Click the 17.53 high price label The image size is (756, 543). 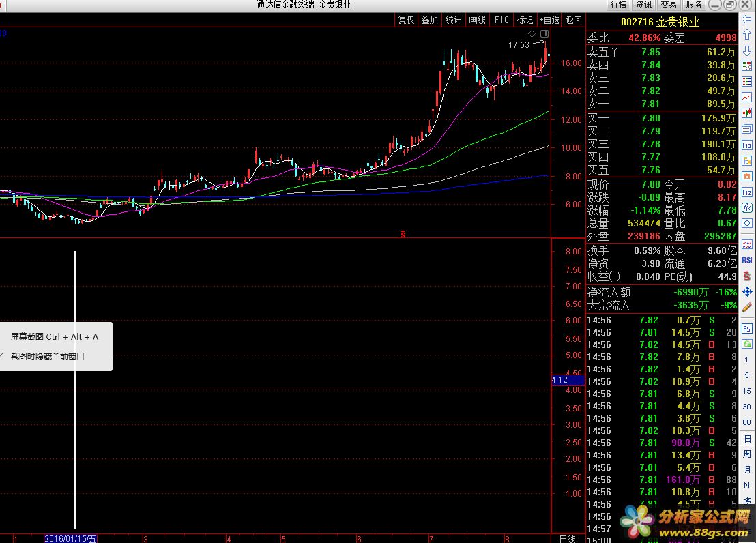pos(519,44)
